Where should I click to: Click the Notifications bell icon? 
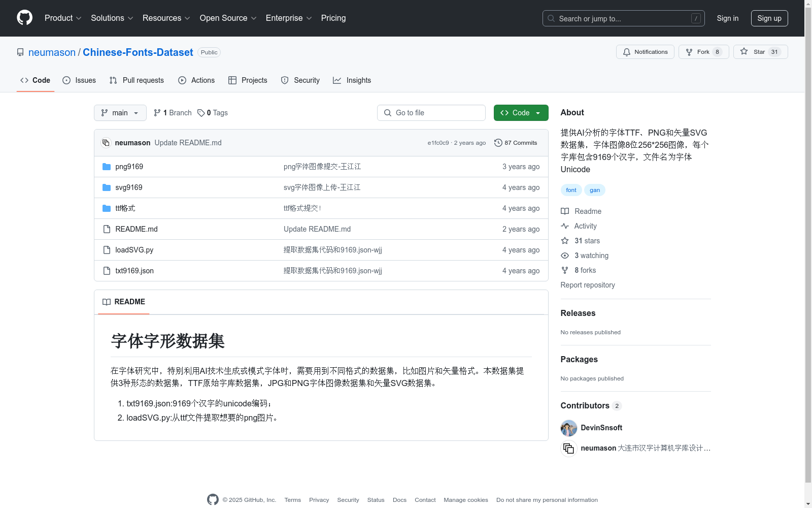coord(627,52)
